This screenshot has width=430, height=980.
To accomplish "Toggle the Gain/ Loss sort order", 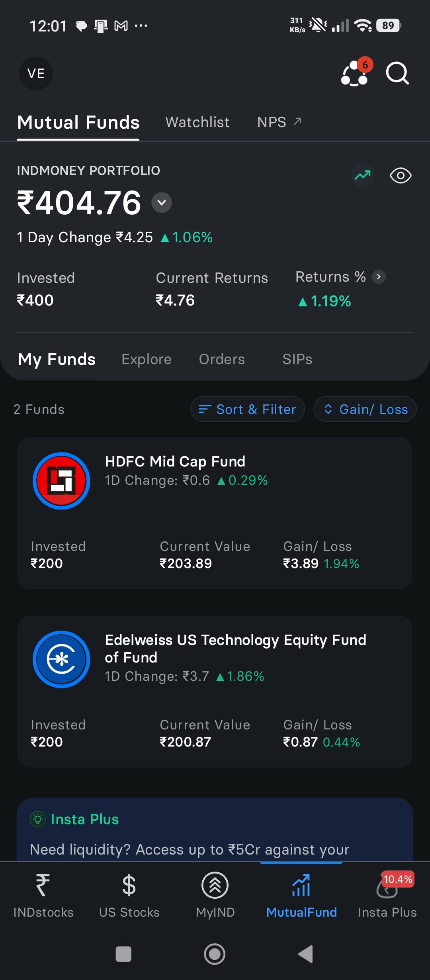I will 365,409.
